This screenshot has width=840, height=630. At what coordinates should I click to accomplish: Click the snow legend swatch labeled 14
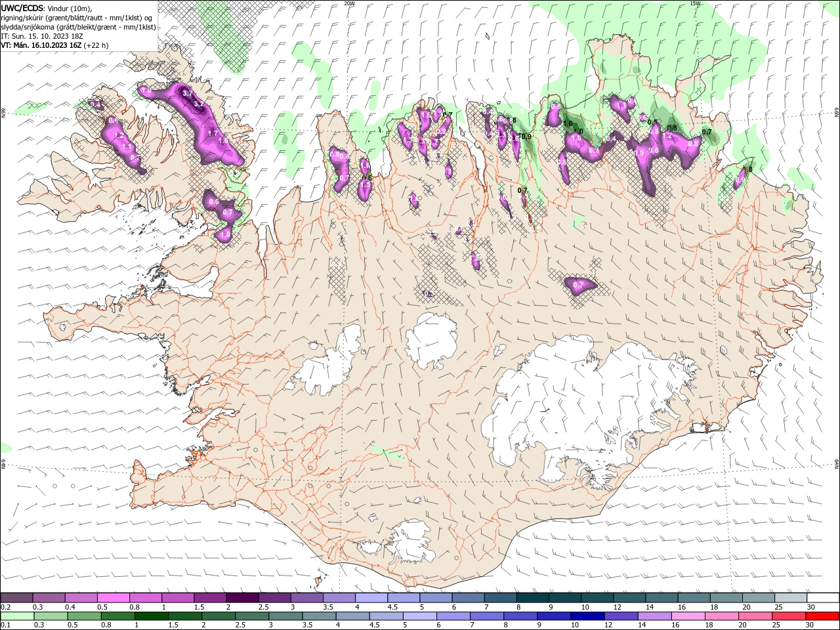(661, 598)
